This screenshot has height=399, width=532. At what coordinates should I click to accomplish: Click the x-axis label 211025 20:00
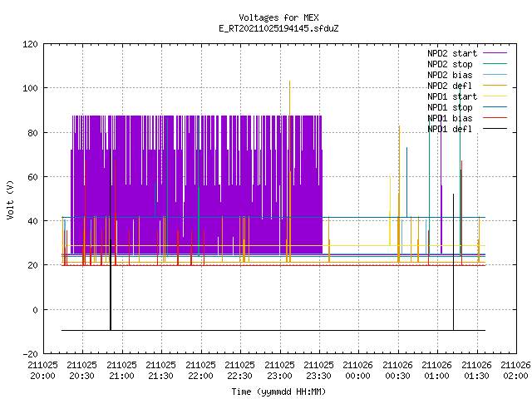coord(42,371)
